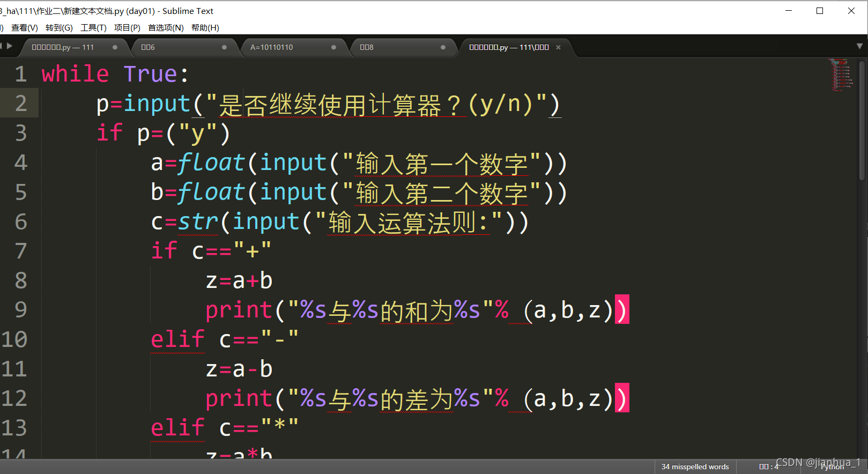This screenshot has width=868, height=474.
Task: Click 'print' on line 12
Action: click(x=239, y=399)
